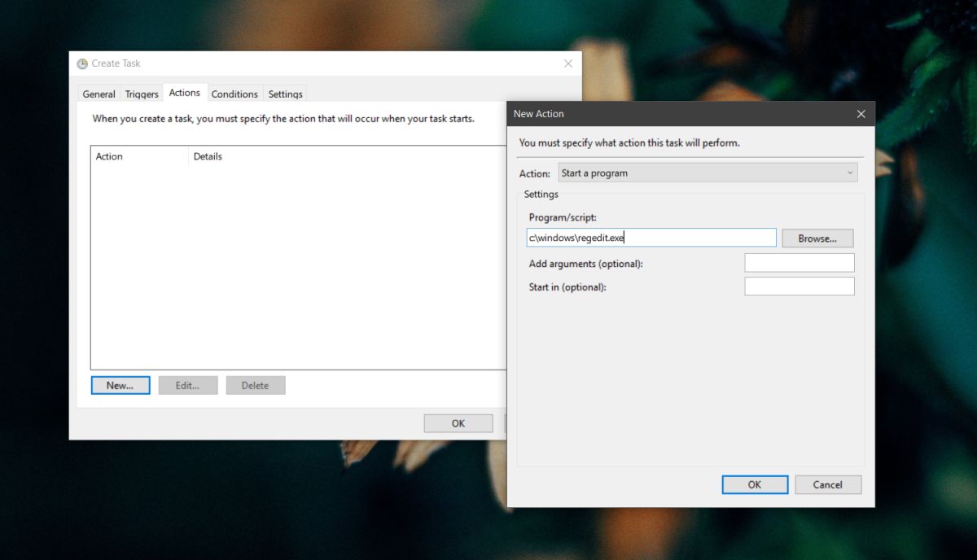Click the Start in input field
The width and height of the screenshot is (977, 560).
point(800,287)
